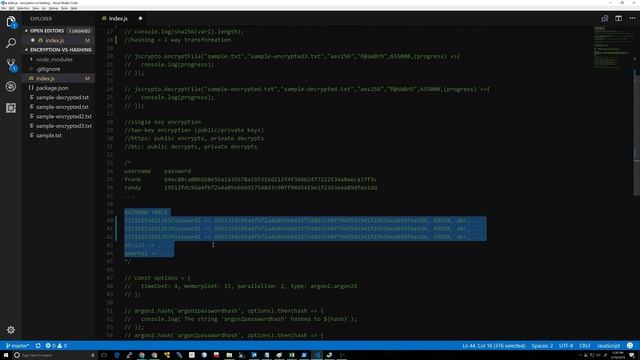
Task: Open the errors and warnings counter
Action: click(x=56, y=346)
